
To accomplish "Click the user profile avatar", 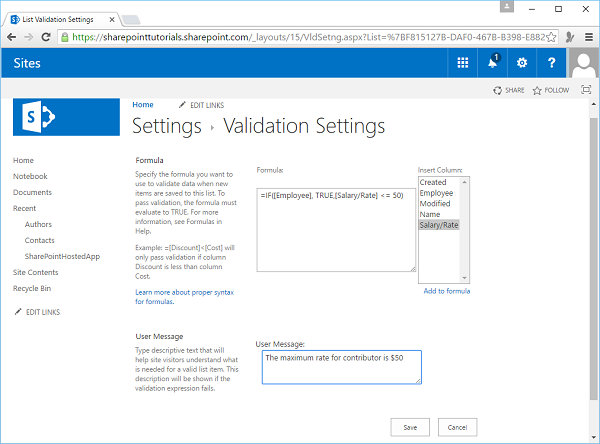I will (x=582, y=63).
